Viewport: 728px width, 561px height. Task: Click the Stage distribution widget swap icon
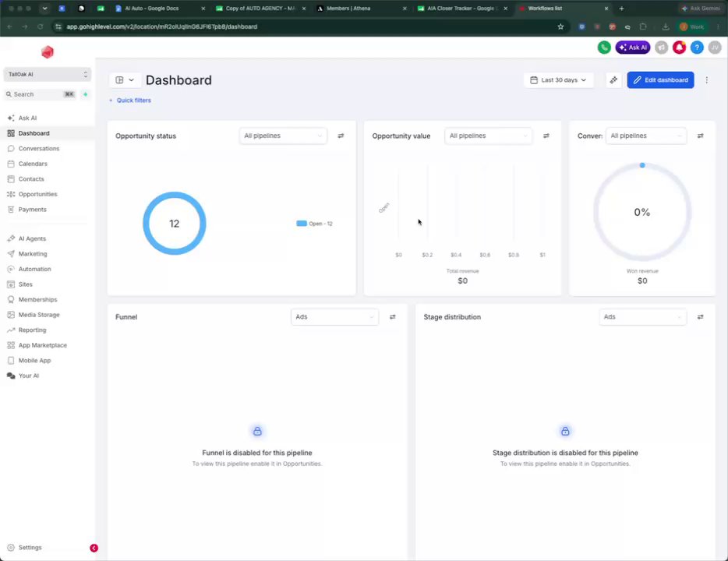(700, 317)
